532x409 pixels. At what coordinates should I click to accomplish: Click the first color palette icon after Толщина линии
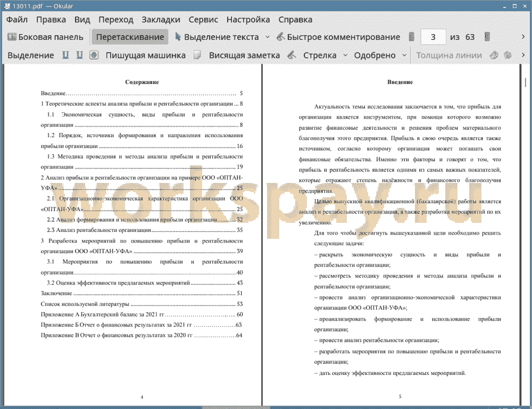(494, 55)
